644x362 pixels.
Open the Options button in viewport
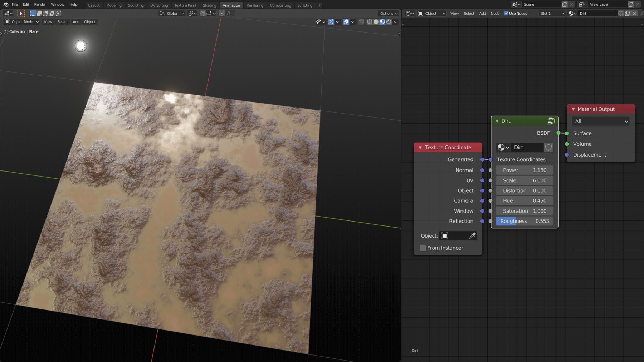[x=389, y=13]
